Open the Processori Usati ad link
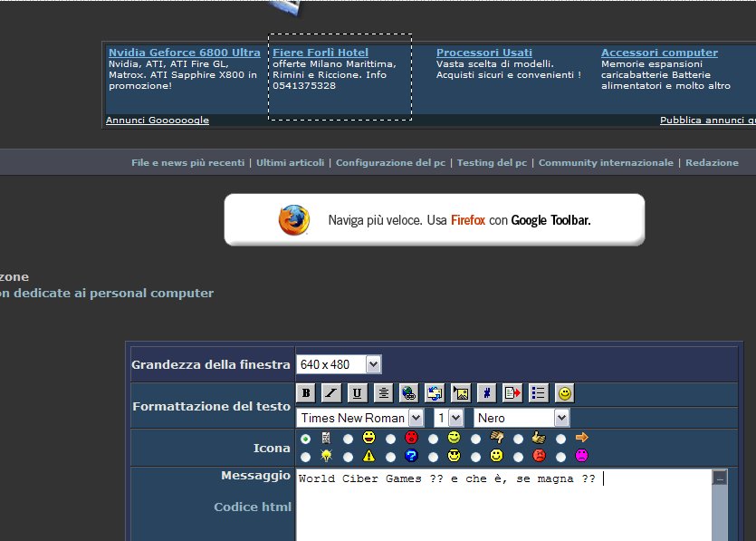Screen dimensions: 756x541 point(484,53)
